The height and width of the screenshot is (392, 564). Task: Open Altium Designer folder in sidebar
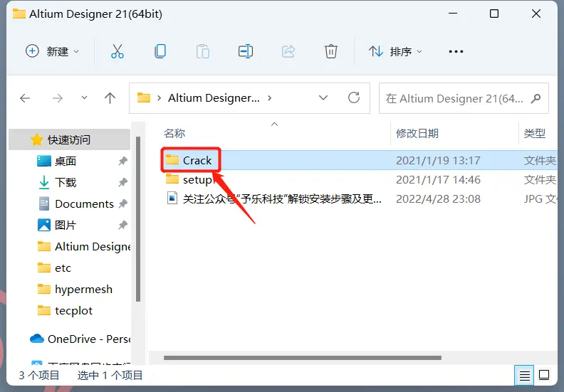[x=84, y=246]
